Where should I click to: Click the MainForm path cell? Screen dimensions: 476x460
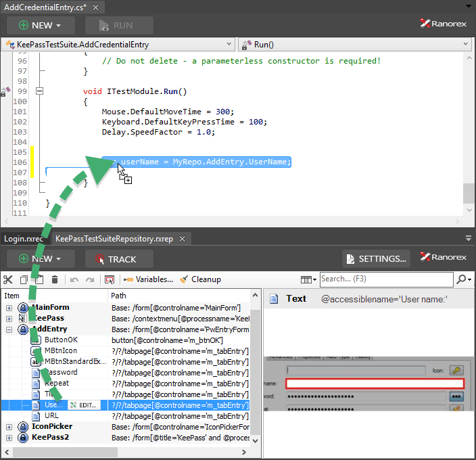pyautogui.click(x=179, y=308)
